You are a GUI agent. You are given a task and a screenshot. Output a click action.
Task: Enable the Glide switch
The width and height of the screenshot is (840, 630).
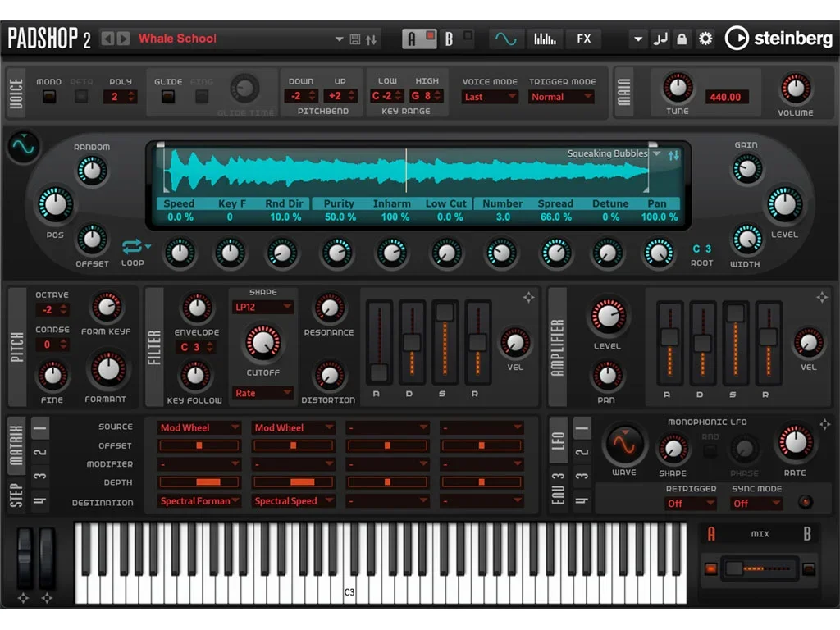[x=167, y=97]
